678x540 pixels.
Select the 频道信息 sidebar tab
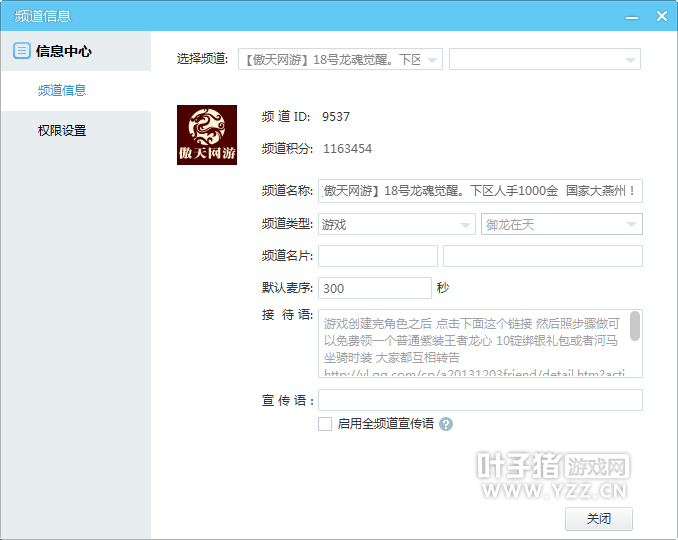62,90
